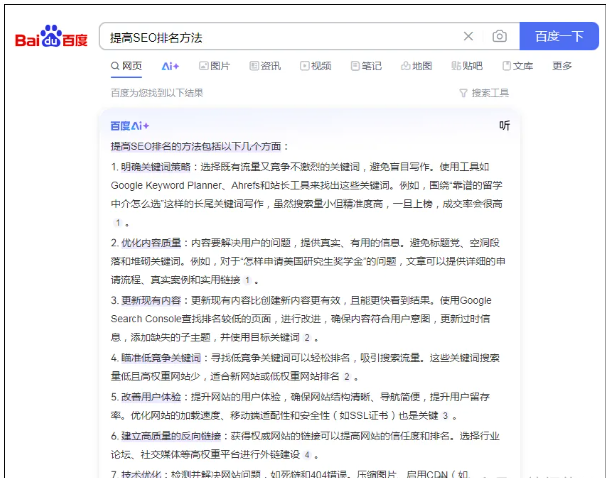Select the 网页 tab
606x478 pixels.
(x=126, y=66)
